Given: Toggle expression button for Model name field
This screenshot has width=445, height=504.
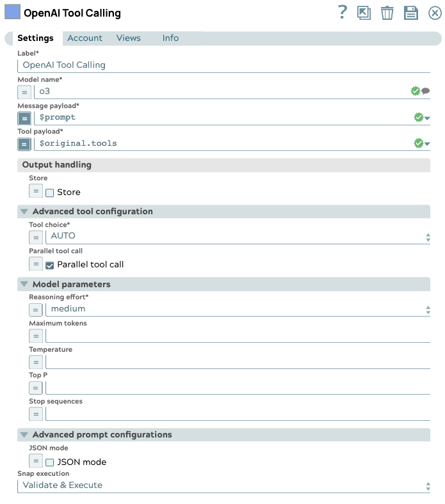Looking at the screenshot, I should click(24, 91).
